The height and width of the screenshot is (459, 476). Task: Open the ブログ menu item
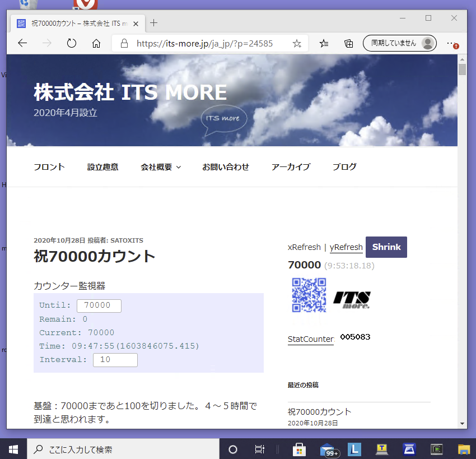344,166
